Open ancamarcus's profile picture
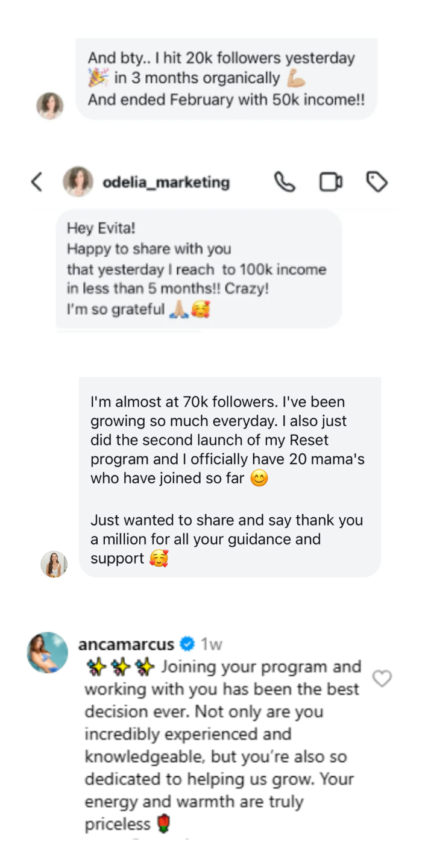This screenshot has height=868, width=425. tap(48, 653)
